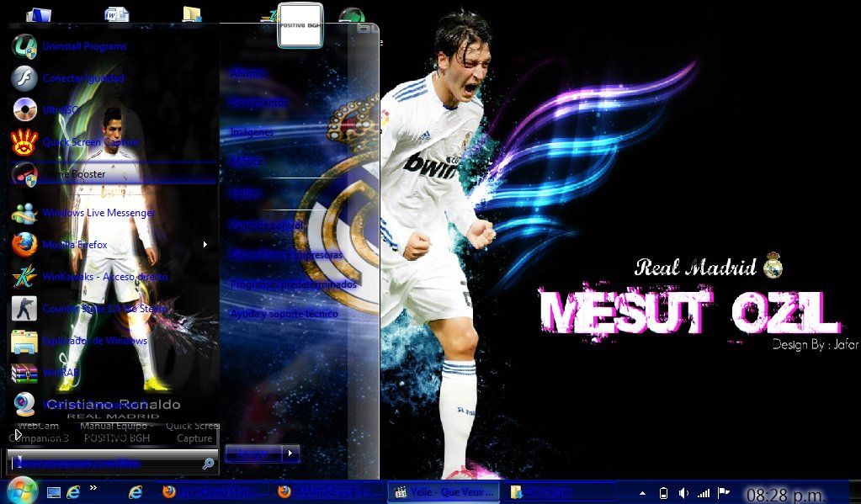Open Uninstall Programs from the Start menu

pos(83,46)
